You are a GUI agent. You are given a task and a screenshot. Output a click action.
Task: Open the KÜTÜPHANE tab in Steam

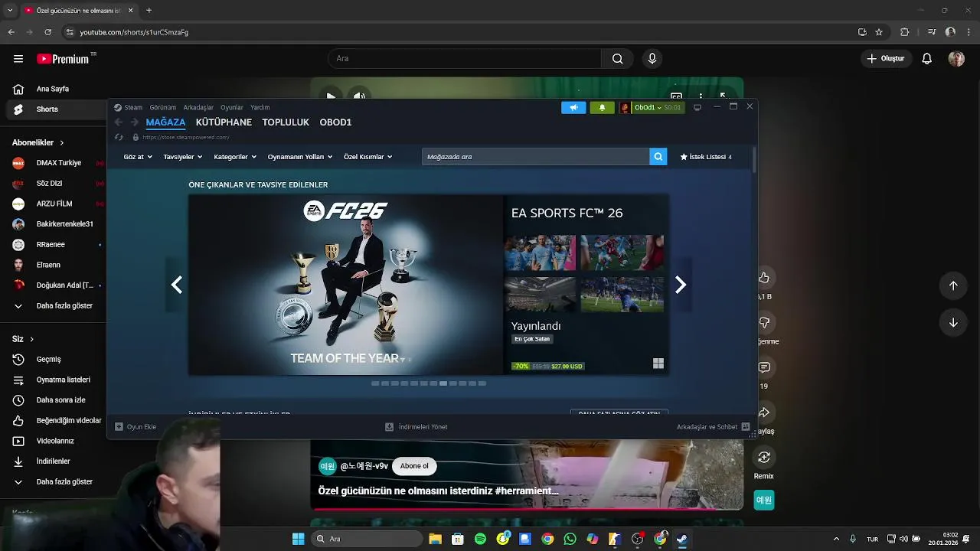pyautogui.click(x=224, y=122)
